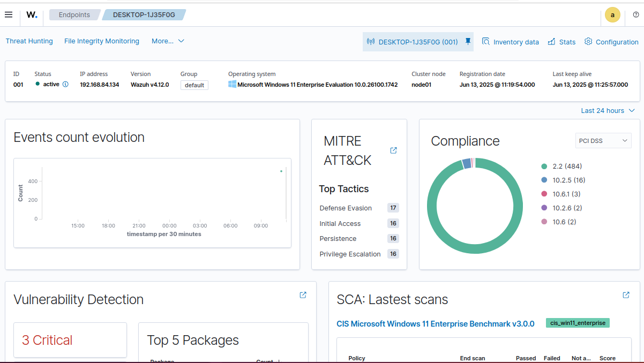Open MITRE ATT&CK in external view icon
The image size is (644, 363).
click(x=394, y=150)
